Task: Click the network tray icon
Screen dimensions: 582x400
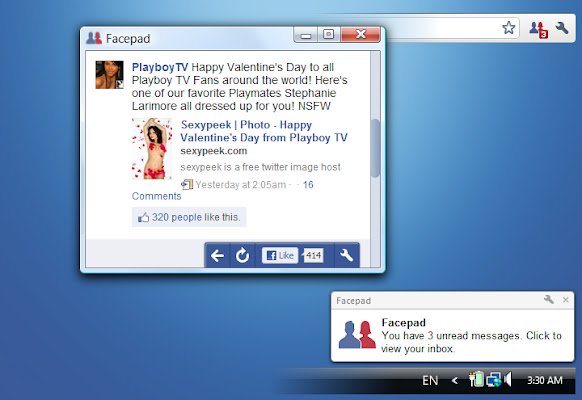Action: 494,380
